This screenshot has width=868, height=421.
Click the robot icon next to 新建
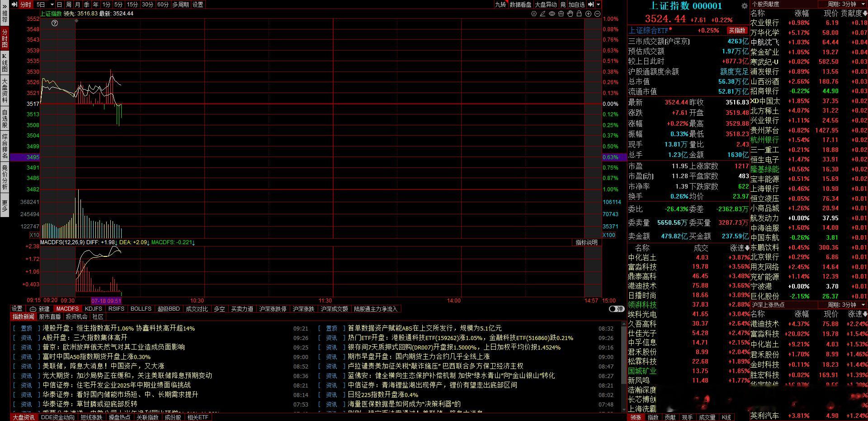(33, 309)
